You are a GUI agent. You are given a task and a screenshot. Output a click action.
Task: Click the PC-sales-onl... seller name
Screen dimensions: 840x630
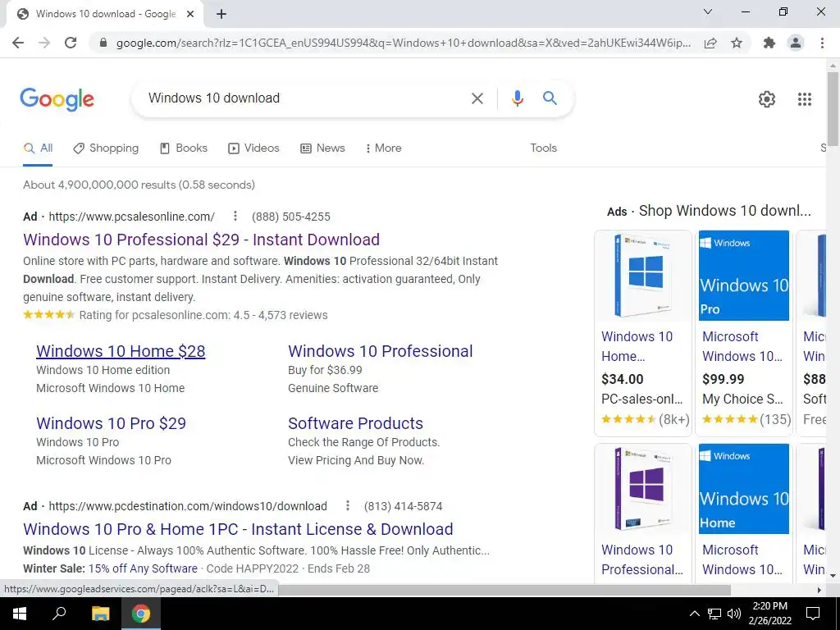641,399
